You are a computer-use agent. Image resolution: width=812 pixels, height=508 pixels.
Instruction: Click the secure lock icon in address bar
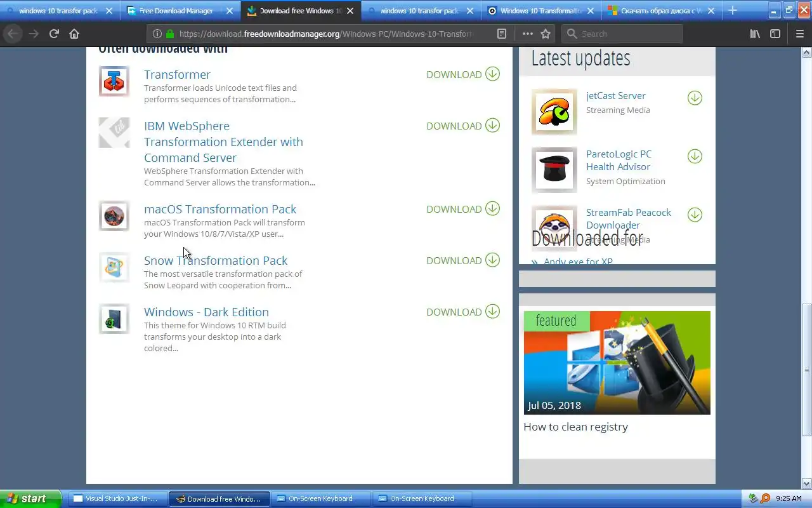pyautogui.click(x=169, y=34)
